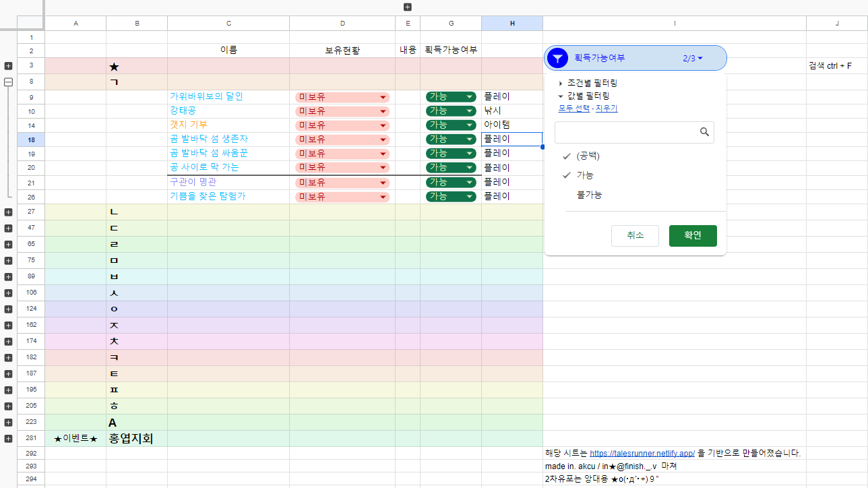
Task: Click the 갯지 기부 name cell
Action: point(228,125)
